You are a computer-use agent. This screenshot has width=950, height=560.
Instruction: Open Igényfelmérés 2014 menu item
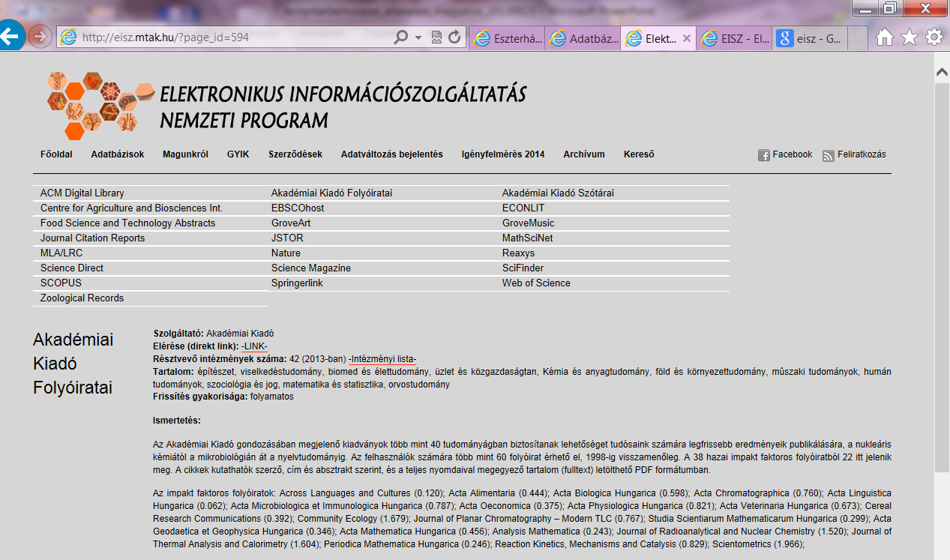[x=503, y=154]
